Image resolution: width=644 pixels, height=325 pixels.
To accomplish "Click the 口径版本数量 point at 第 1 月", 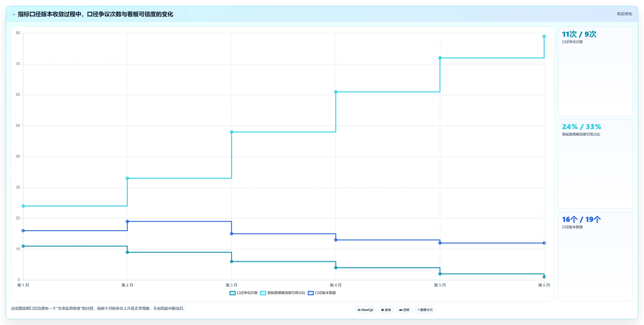I will pos(23,231).
